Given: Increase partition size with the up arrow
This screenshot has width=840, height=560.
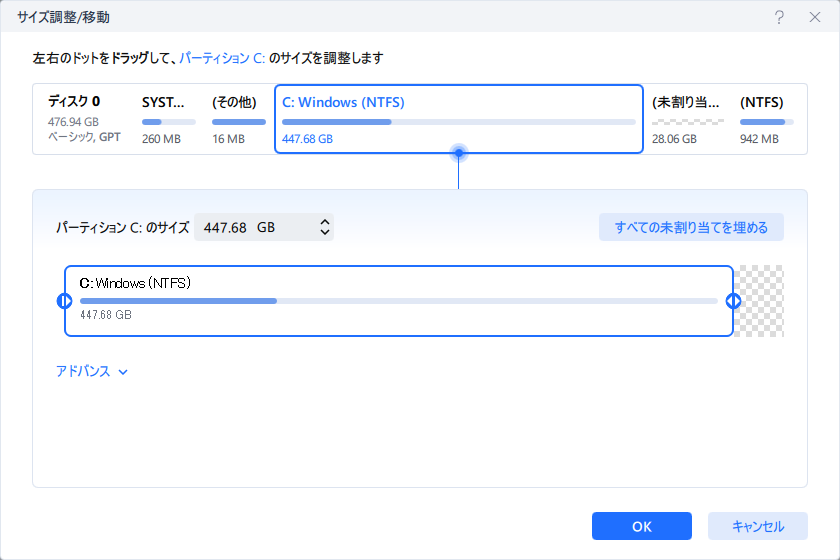Looking at the screenshot, I should [x=325, y=222].
